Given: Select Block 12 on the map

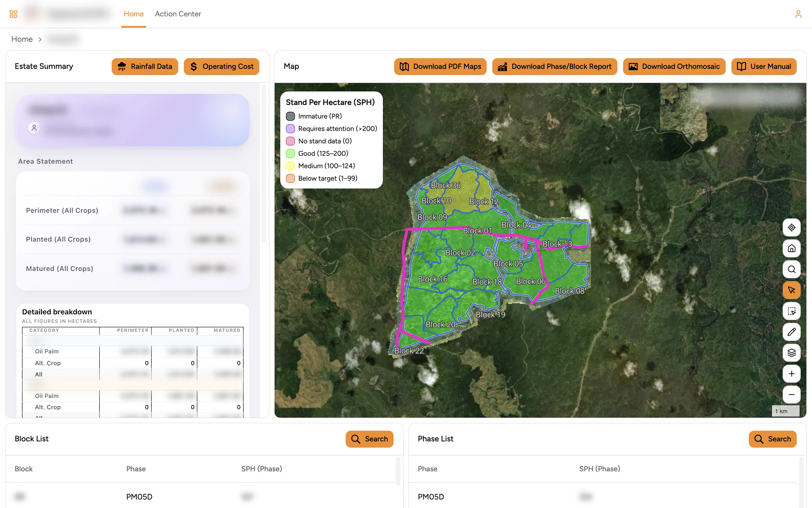Looking at the screenshot, I should 484,201.
